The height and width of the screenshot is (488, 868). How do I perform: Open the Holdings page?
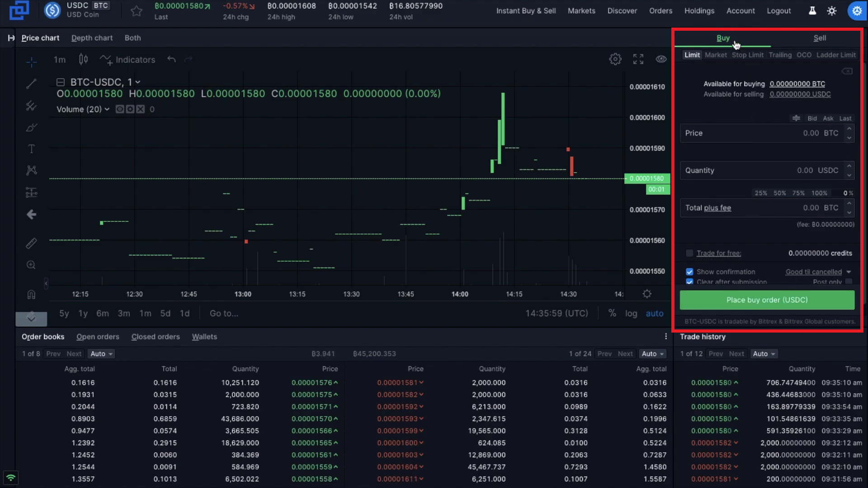pos(699,11)
